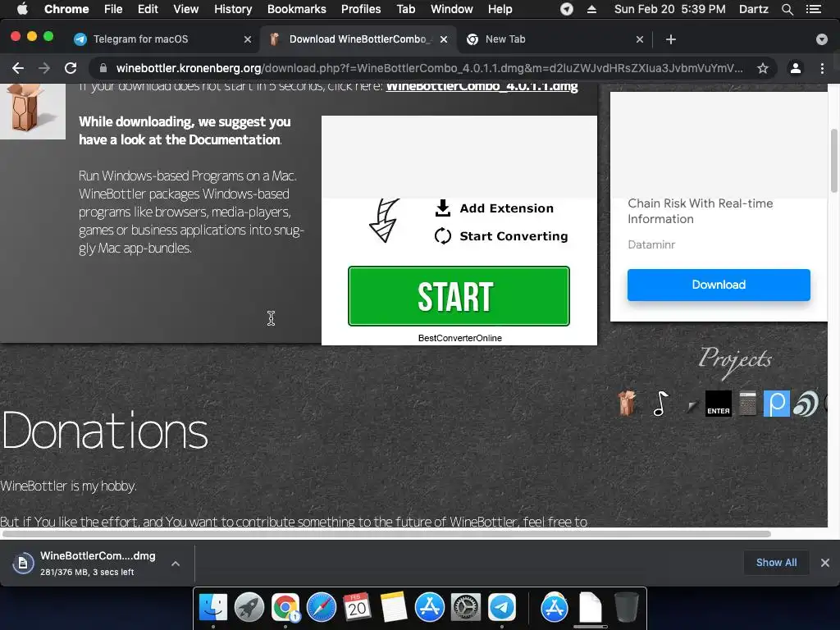Open the View menu
This screenshot has height=630, width=840.
point(186,9)
